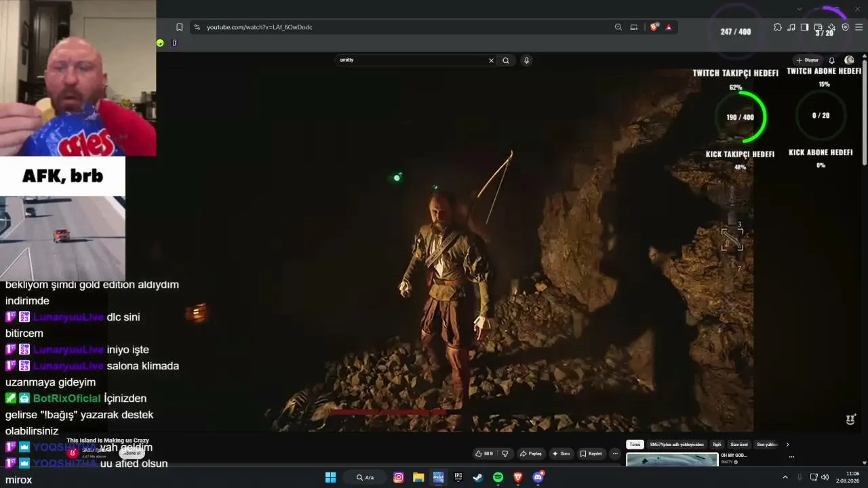868x488 pixels.
Task: Open the browser extensions puzzle icon
Action: (778, 27)
